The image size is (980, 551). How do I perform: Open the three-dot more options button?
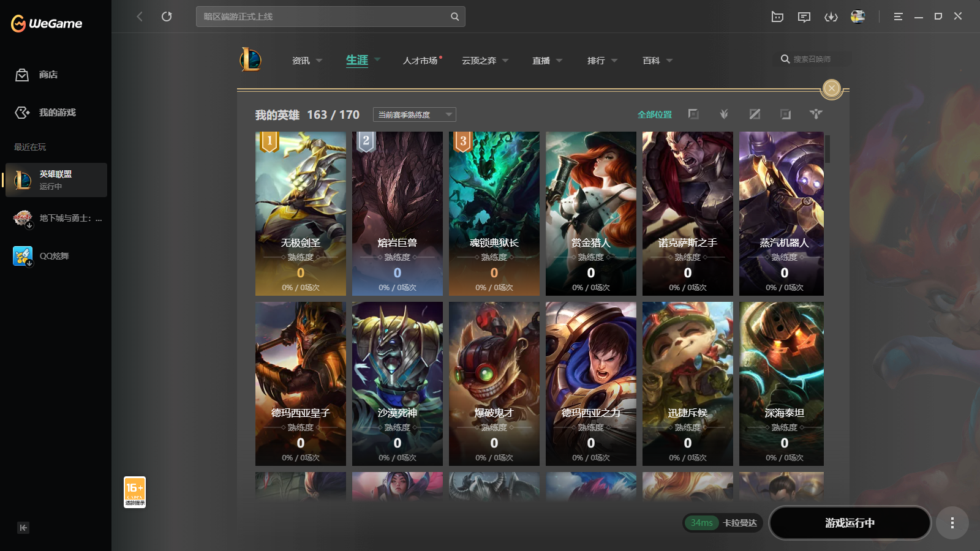point(952,523)
